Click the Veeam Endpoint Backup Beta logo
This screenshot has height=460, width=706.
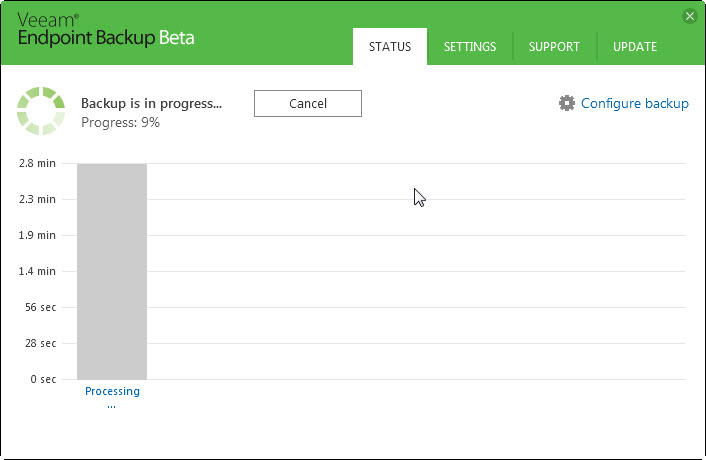point(106,30)
